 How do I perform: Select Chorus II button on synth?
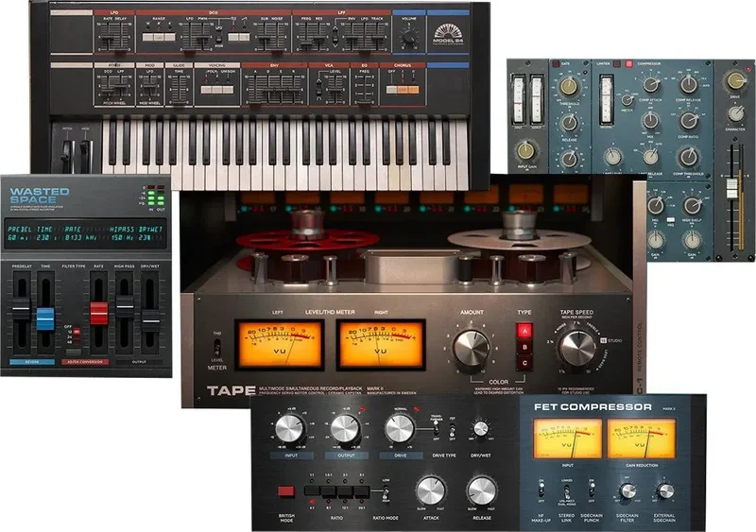(x=413, y=90)
